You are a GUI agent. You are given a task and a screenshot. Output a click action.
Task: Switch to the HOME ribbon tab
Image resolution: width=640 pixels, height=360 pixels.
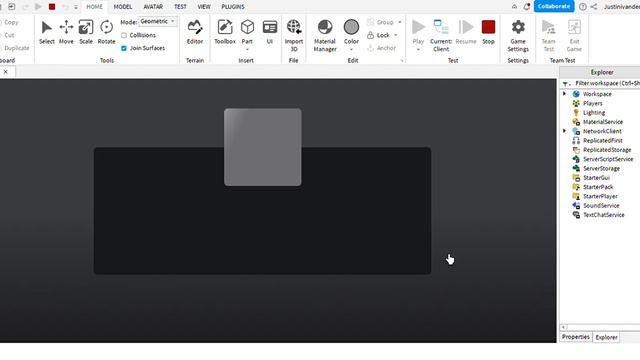(94, 7)
